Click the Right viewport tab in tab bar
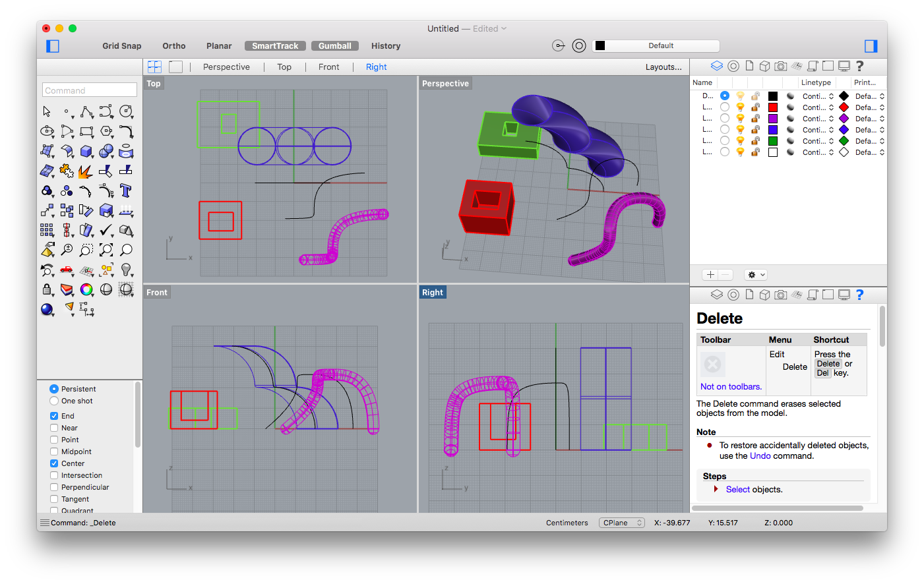 click(x=376, y=67)
